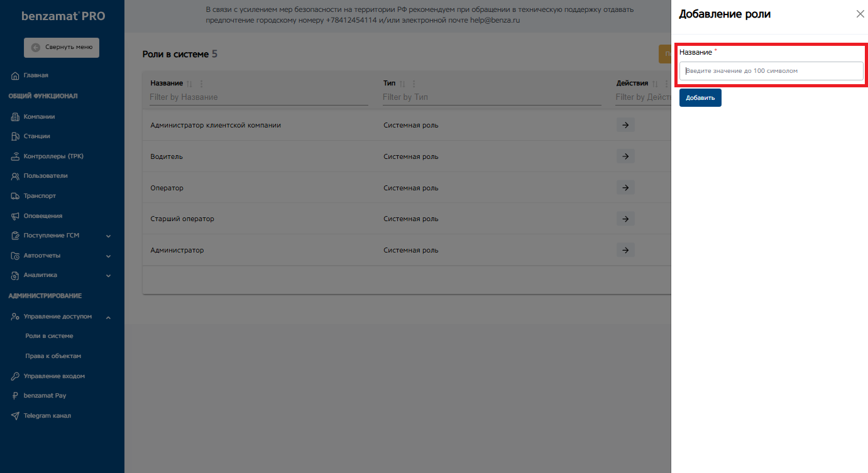Click the Компании building icon
Viewport: 868px width, 473px height.
[x=16, y=117]
